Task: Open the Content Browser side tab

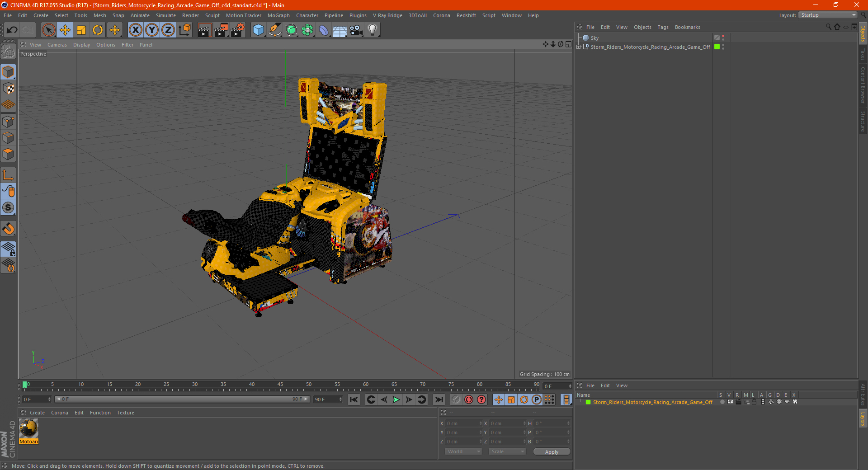Action: coord(863,85)
